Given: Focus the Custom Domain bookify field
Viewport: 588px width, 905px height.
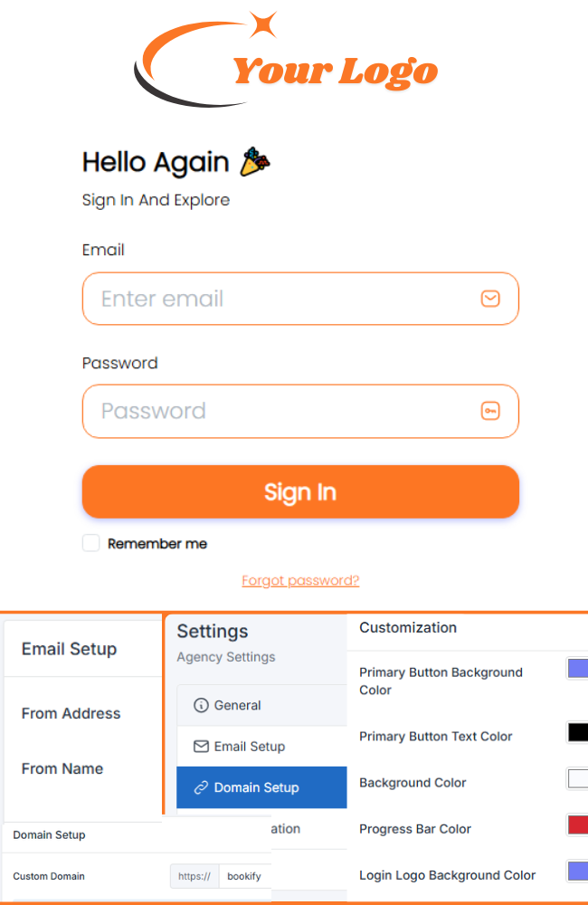Looking at the screenshot, I should pos(244,876).
